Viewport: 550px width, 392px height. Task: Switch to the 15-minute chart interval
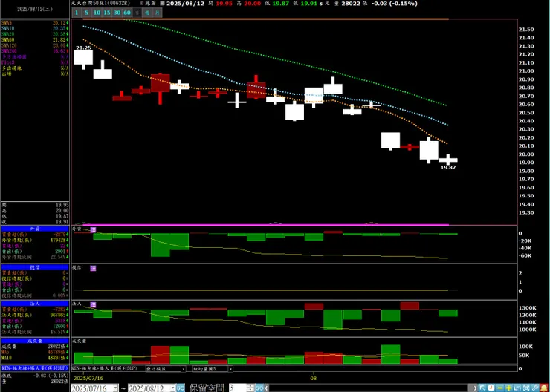point(106,13)
